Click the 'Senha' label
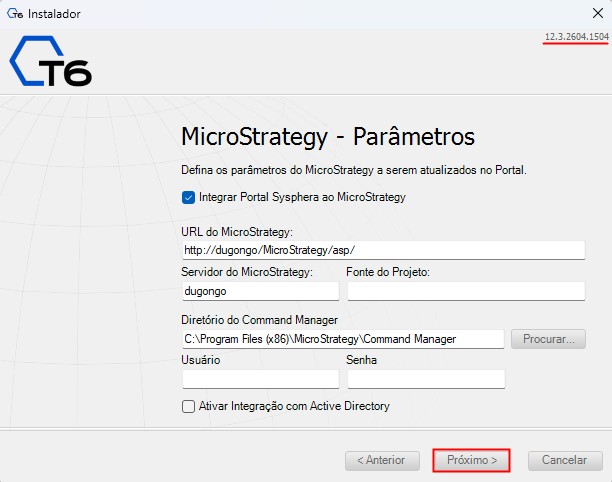Image resolution: width=612 pixels, height=482 pixels. (361, 360)
